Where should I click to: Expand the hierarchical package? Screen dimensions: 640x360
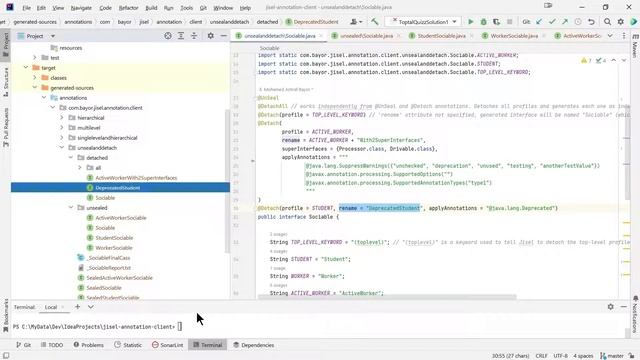coord(62,118)
